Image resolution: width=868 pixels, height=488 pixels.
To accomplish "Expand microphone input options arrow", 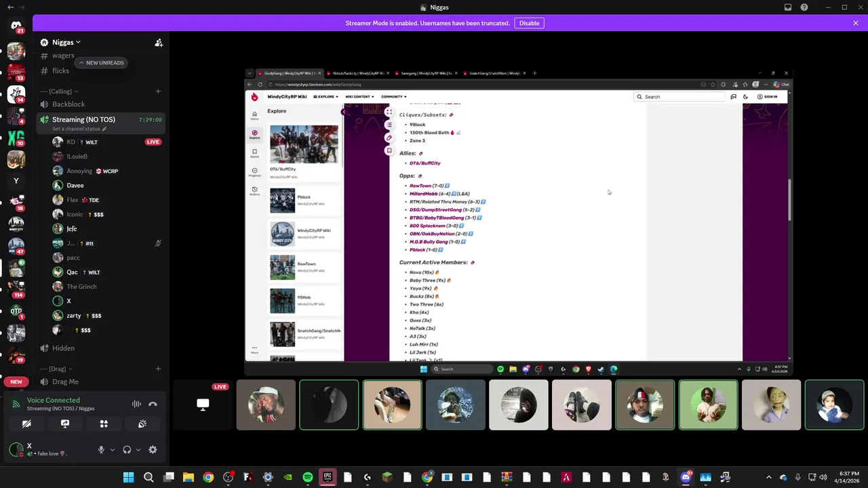I will coord(113,449).
